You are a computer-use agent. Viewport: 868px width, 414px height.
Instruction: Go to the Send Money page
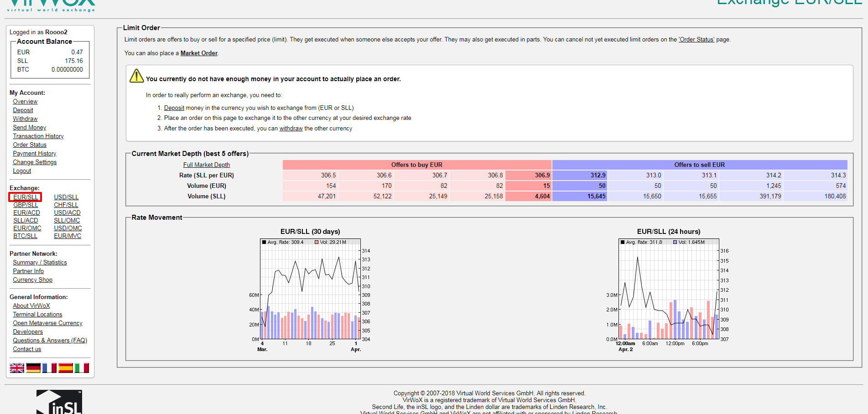pos(29,128)
